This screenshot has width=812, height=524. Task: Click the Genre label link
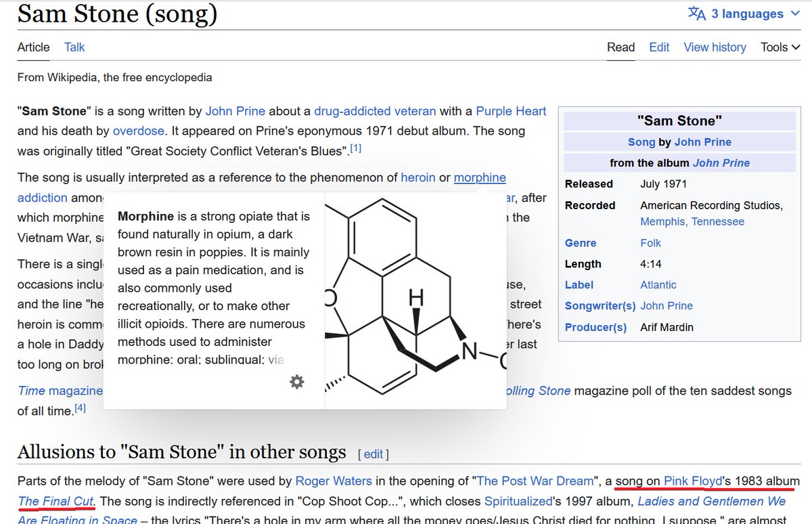(x=581, y=243)
